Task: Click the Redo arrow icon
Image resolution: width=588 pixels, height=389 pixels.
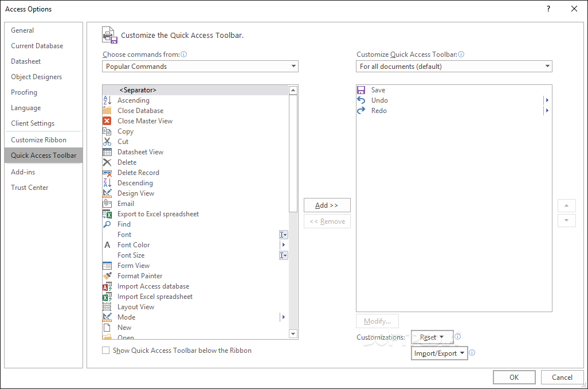Action: (x=361, y=111)
